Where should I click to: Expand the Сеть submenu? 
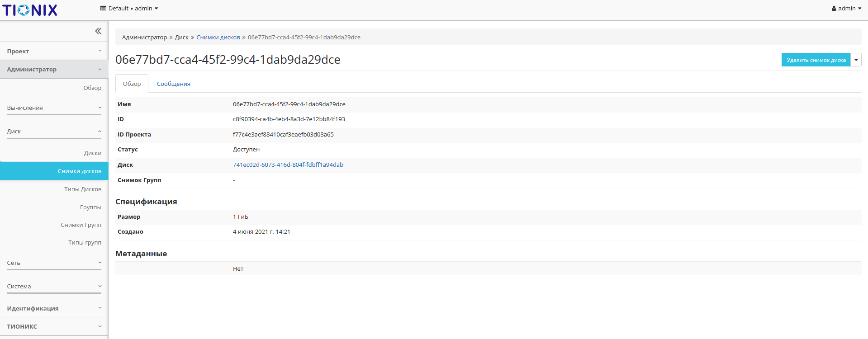click(54, 263)
